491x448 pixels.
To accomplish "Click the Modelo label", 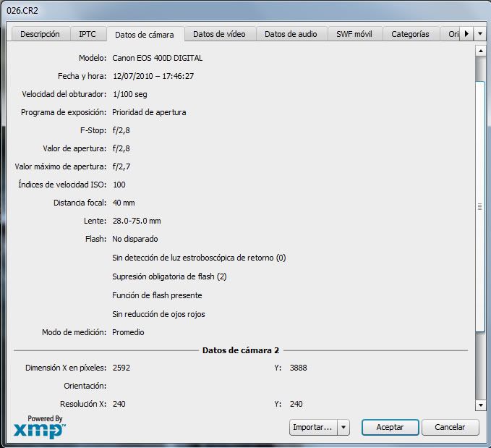I will pyautogui.click(x=93, y=58).
